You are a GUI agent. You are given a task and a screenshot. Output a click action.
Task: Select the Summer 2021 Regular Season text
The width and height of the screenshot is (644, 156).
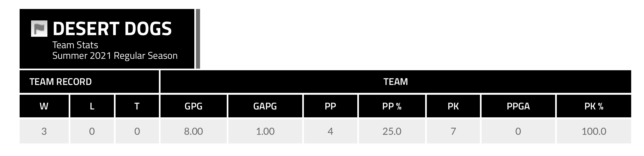pos(115,56)
